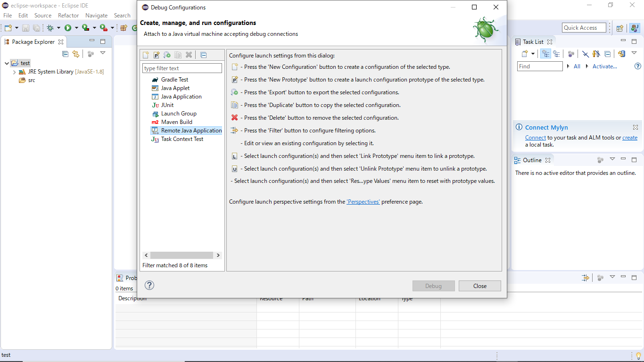The image size is (644, 362).
Task: Select Java Applet configuration type
Action: [x=175, y=88]
